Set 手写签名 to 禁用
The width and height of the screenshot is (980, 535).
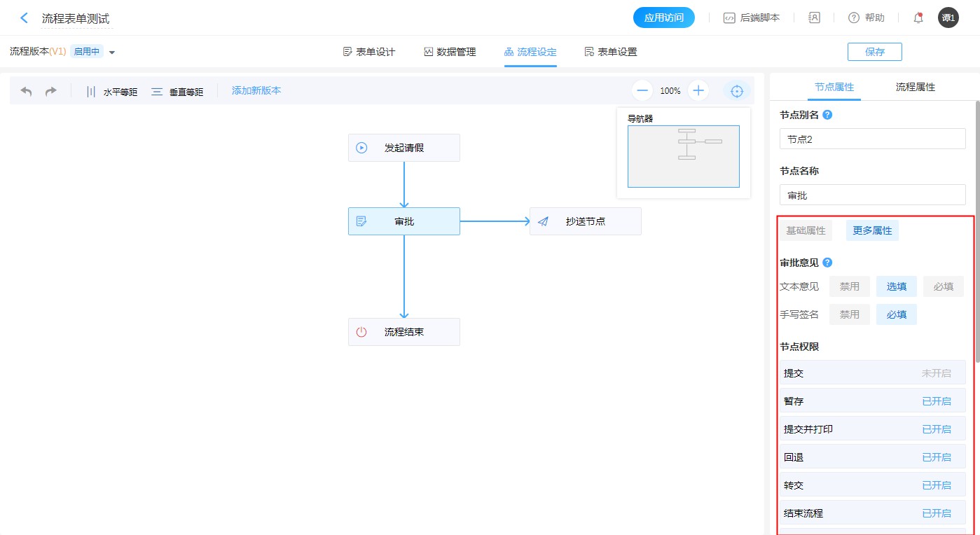tap(850, 314)
